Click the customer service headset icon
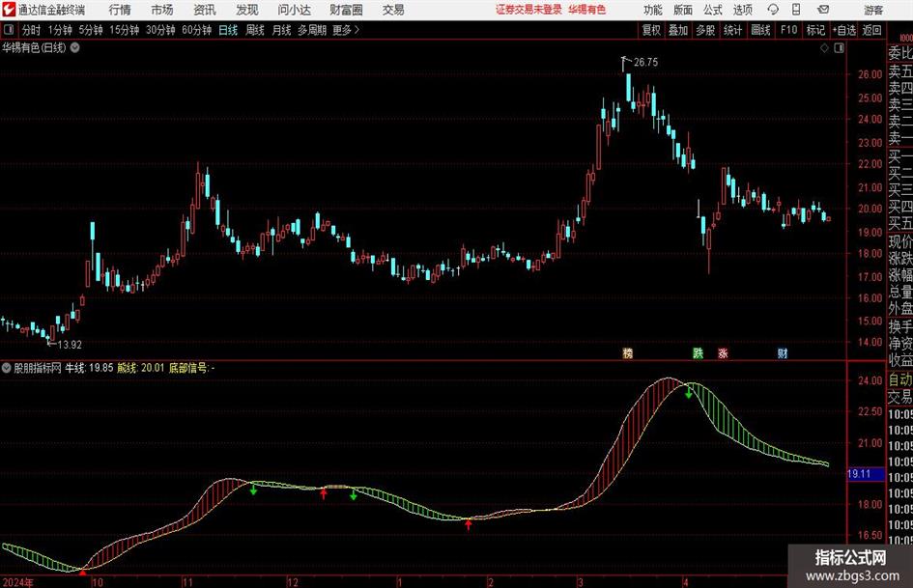This screenshot has width=913, height=588. click(773, 10)
